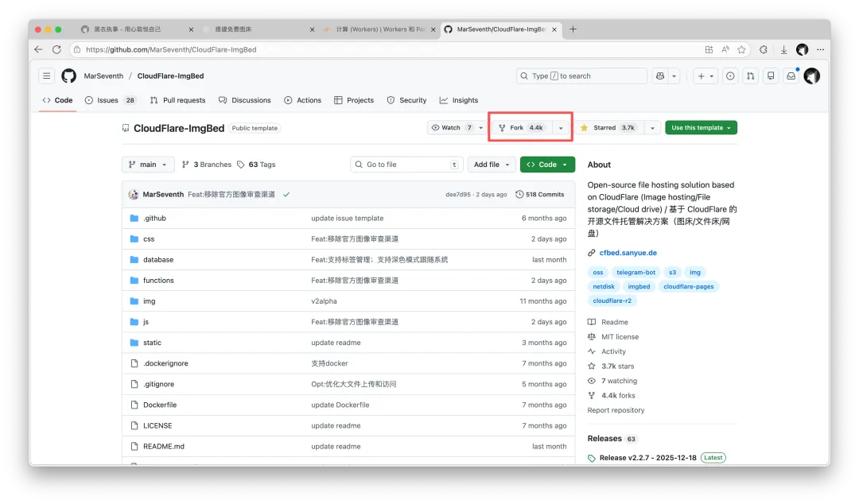This screenshot has width=859, height=504.
Task: Switch to the Projects tab
Action: pos(354,100)
